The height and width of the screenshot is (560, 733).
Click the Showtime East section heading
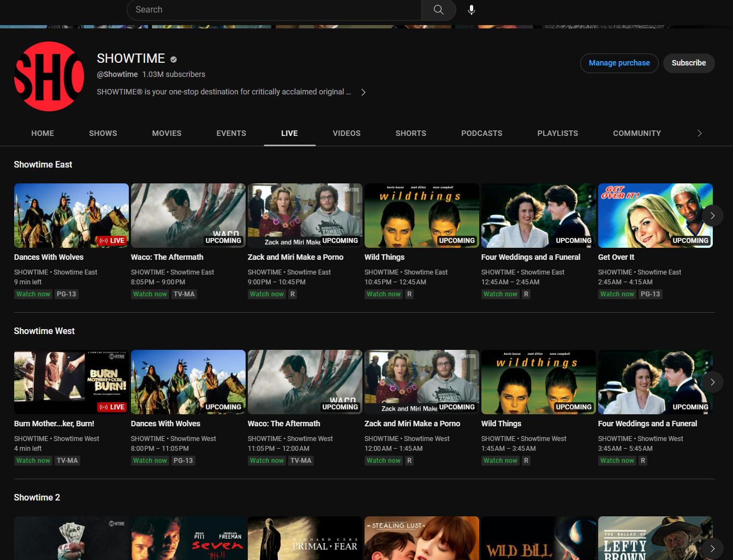[43, 165]
